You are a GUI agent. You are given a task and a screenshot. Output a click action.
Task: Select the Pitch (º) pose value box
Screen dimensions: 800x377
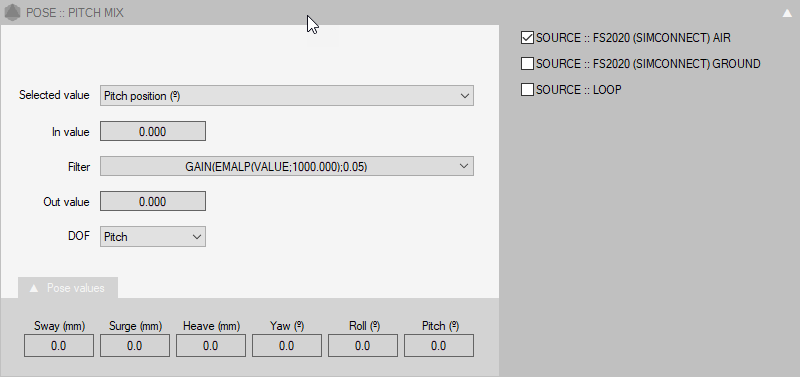click(x=439, y=346)
